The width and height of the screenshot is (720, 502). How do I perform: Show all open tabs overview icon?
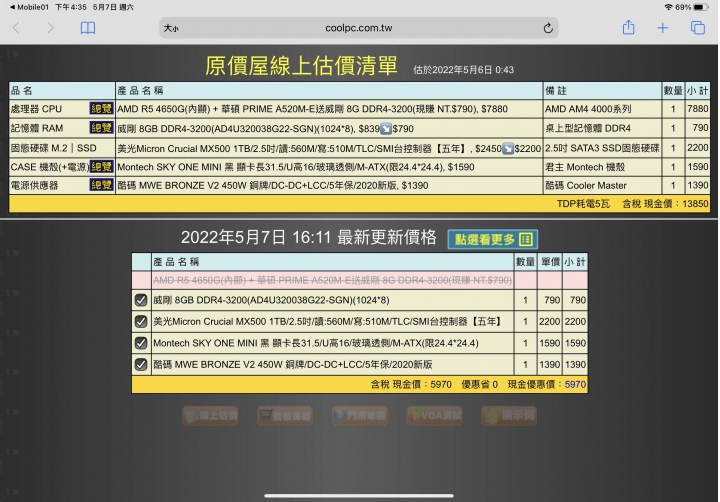pyautogui.click(x=698, y=28)
